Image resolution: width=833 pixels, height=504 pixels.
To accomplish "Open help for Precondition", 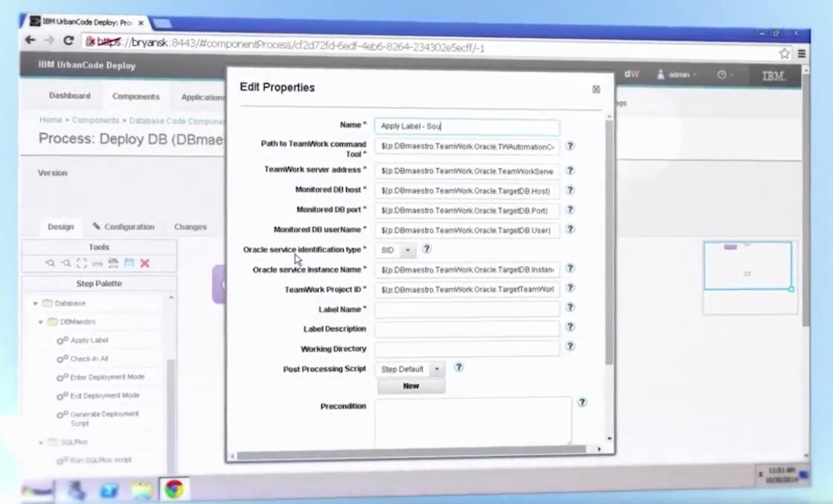I will pyautogui.click(x=582, y=402).
